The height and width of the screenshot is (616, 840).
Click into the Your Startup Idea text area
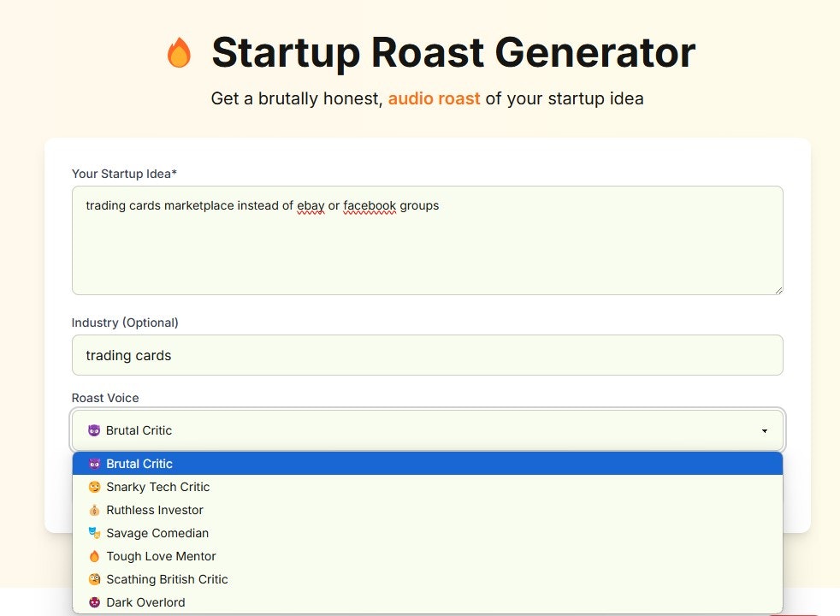428,240
